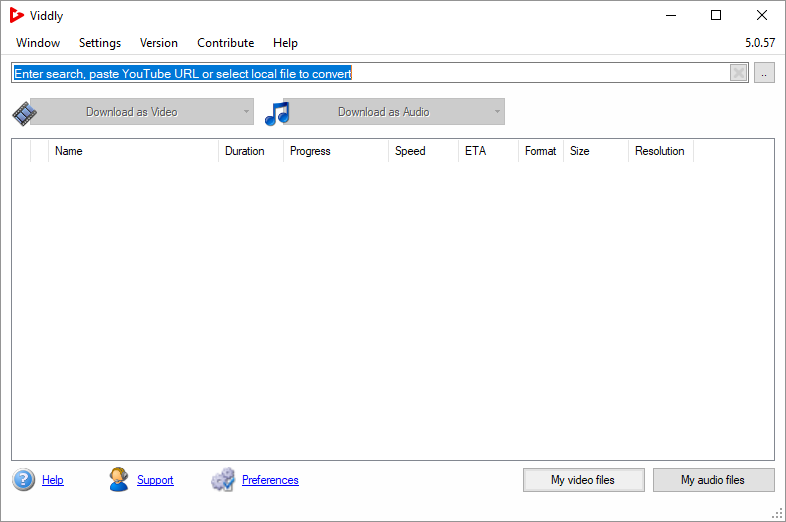Click the Preferences gears icon
Image resolution: width=786 pixels, height=522 pixels.
point(223,480)
